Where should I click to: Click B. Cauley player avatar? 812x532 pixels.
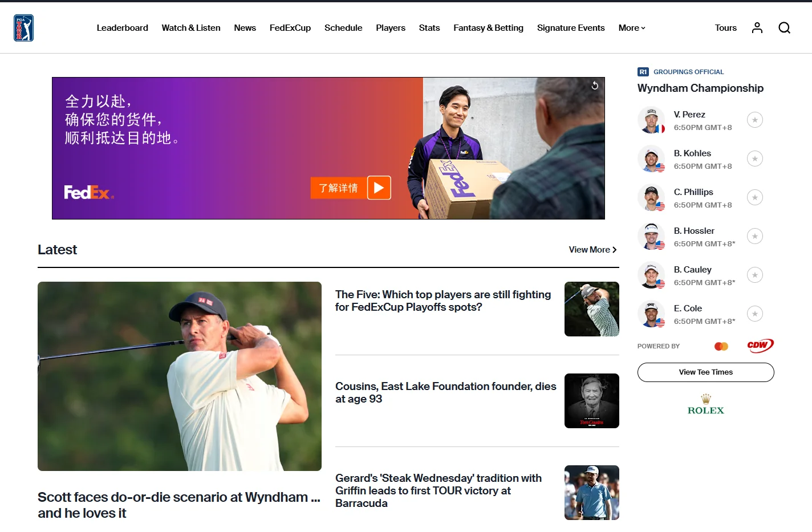click(x=651, y=275)
